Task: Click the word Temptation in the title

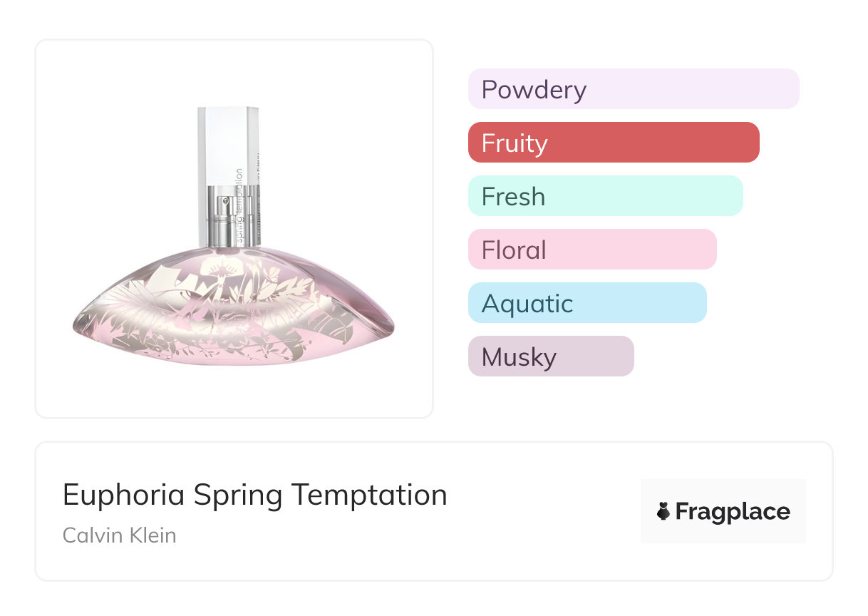Action: tap(370, 495)
